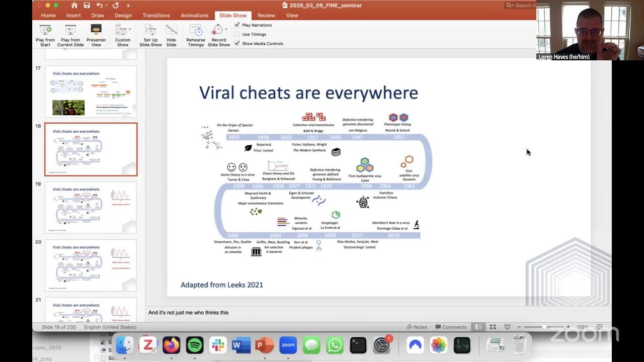Select the slide 20 thumbnail
Image resolution: width=644 pixels, height=362 pixels.
point(91,265)
